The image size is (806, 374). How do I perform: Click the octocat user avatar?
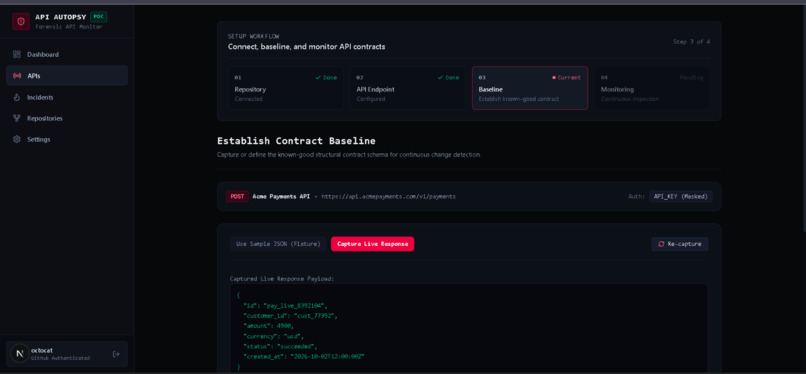[20, 354]
